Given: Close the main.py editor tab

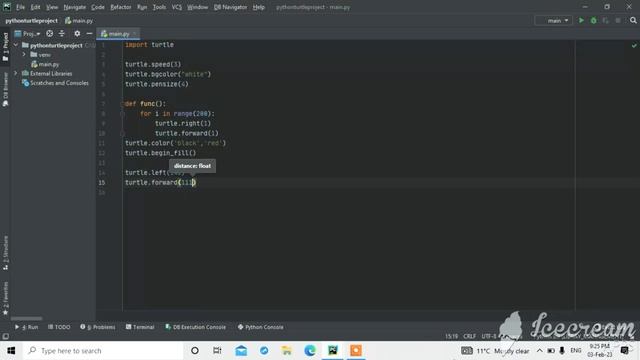Looking at the screenshot, I should 134,33.
